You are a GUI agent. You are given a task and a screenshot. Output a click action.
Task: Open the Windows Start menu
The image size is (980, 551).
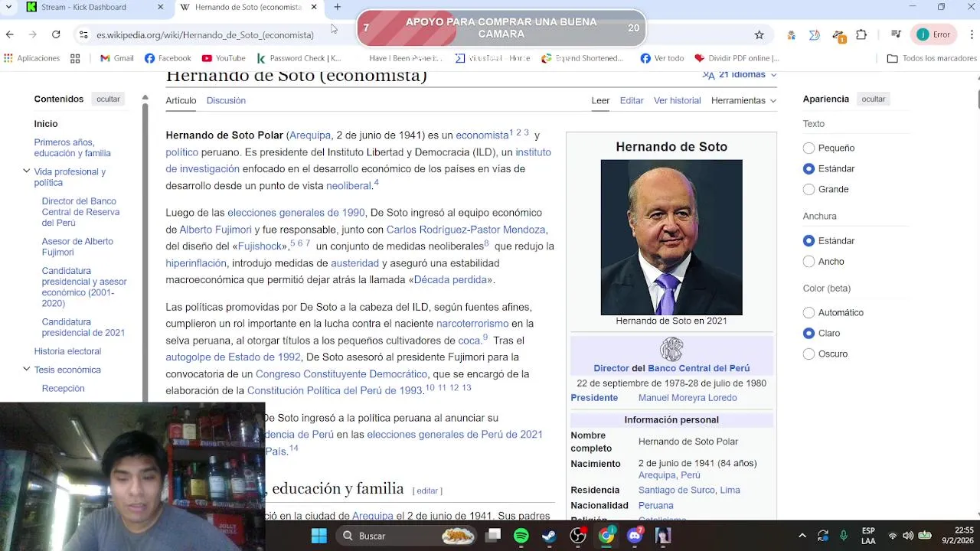click(319, 536)
